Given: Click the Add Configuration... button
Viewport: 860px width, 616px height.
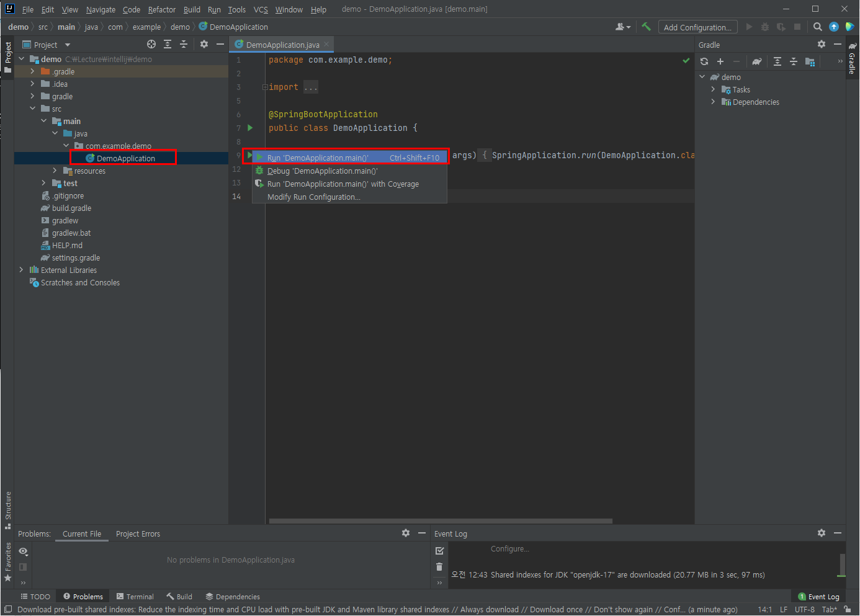Looking at the screenshot, I should coord(697,27).
